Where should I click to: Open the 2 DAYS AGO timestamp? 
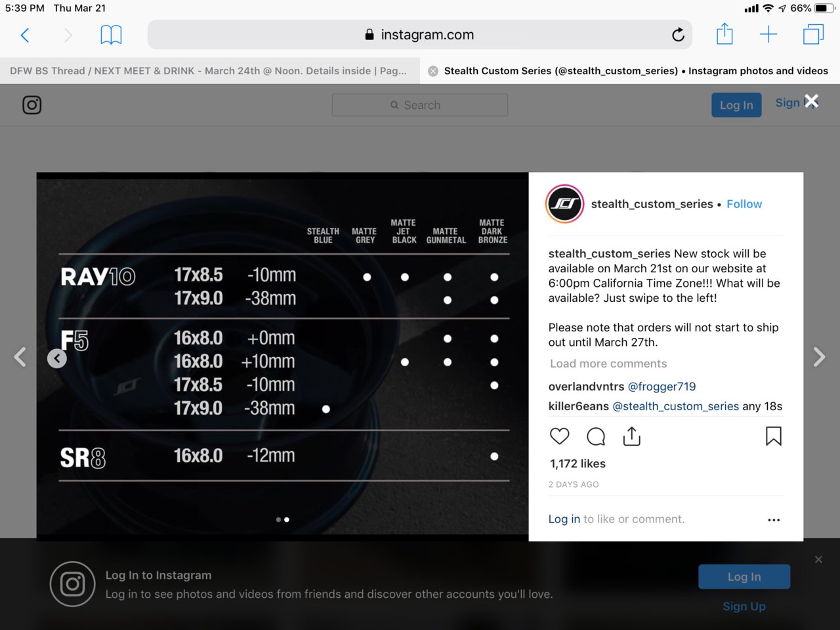tap(574, 484)
